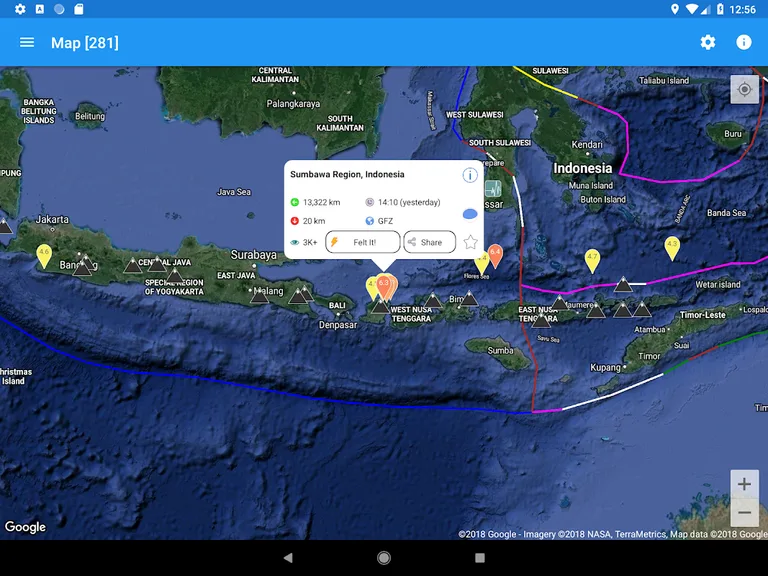
Task: Open the Google logo link
Action: tap(25, 527)
